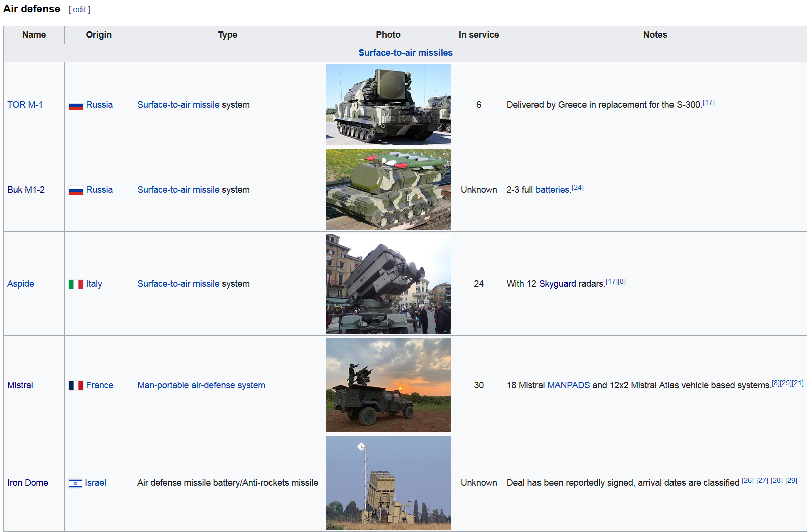The height and width of the screenshot is (532, 807).
Task: Click the Type column header
Action: point(228,35)
